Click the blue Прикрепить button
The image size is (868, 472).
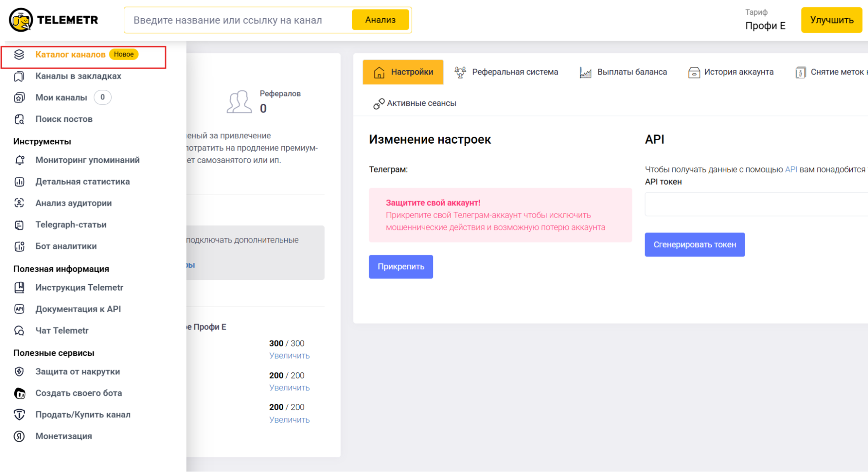coord(400,266)
